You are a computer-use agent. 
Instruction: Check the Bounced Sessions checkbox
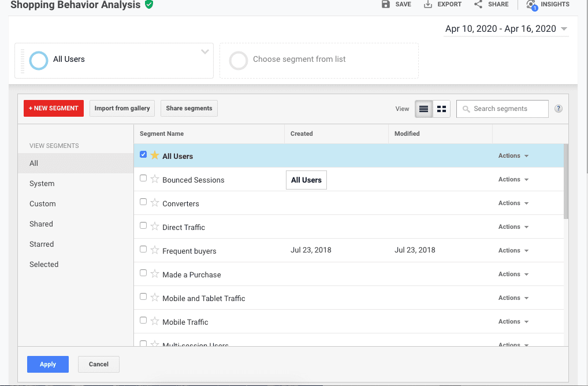pyautogui.click(x=143, y=179)
